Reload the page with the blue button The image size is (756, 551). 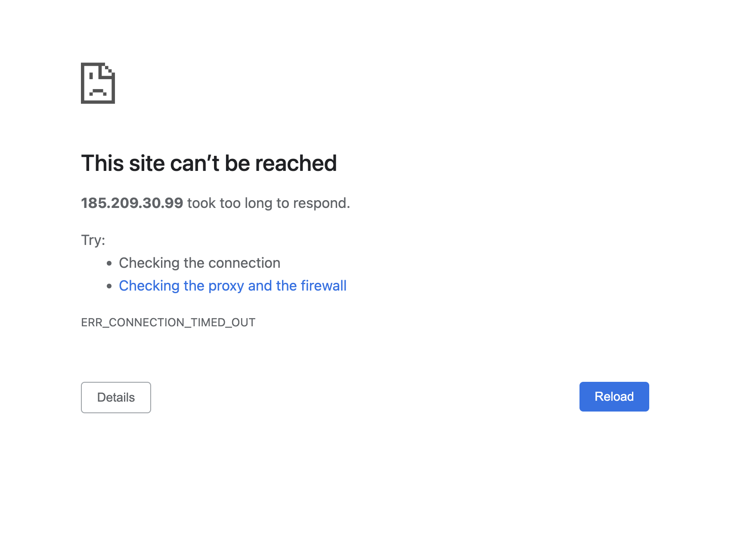point(614,396)
